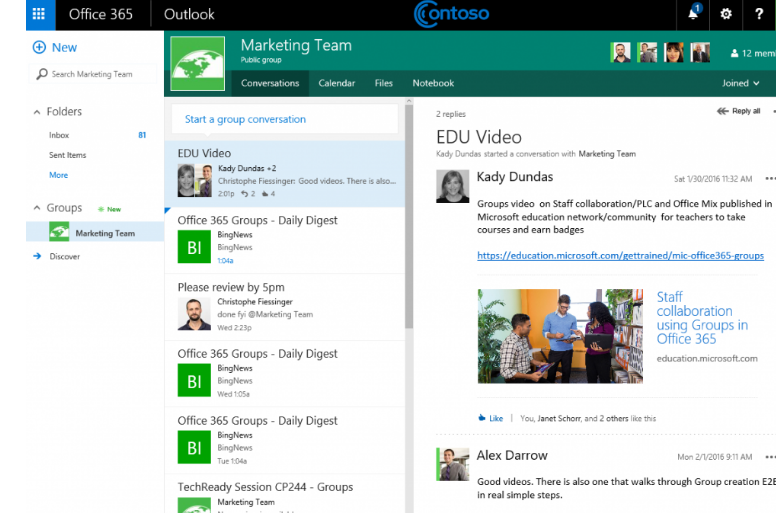The height and width of the screenshot is (513, 776).
Task: Click Search Marketing Team field
Action: [x=94, y=74]
